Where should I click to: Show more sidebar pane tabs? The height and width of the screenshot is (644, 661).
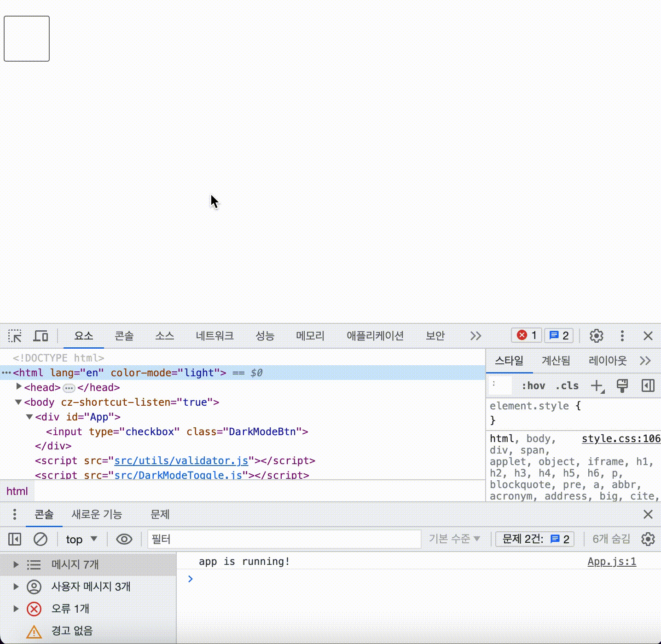coord(645,361)
